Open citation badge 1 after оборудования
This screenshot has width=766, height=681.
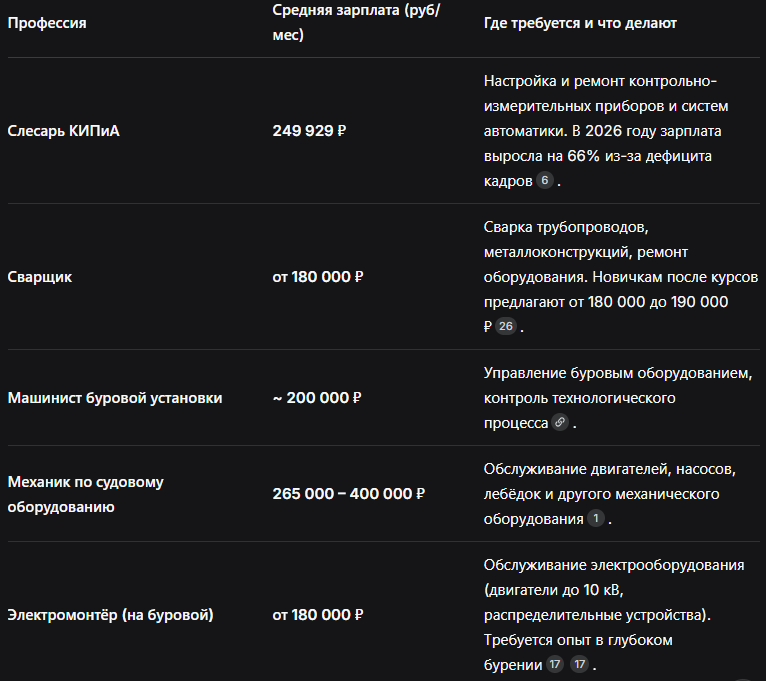coord(596,518)
